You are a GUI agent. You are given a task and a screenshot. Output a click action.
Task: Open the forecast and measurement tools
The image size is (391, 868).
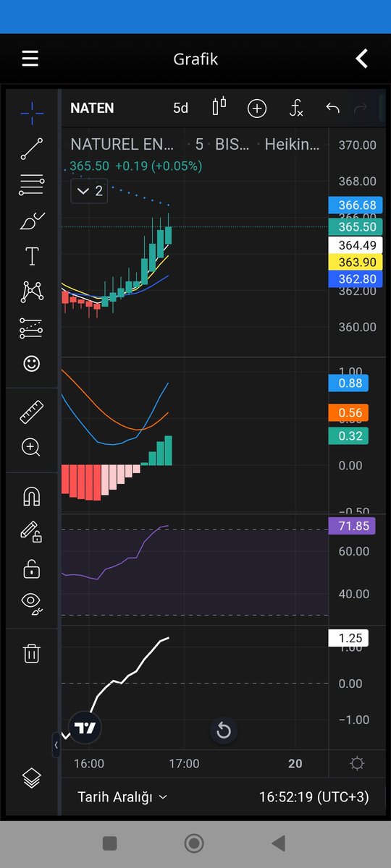point(31,328)
